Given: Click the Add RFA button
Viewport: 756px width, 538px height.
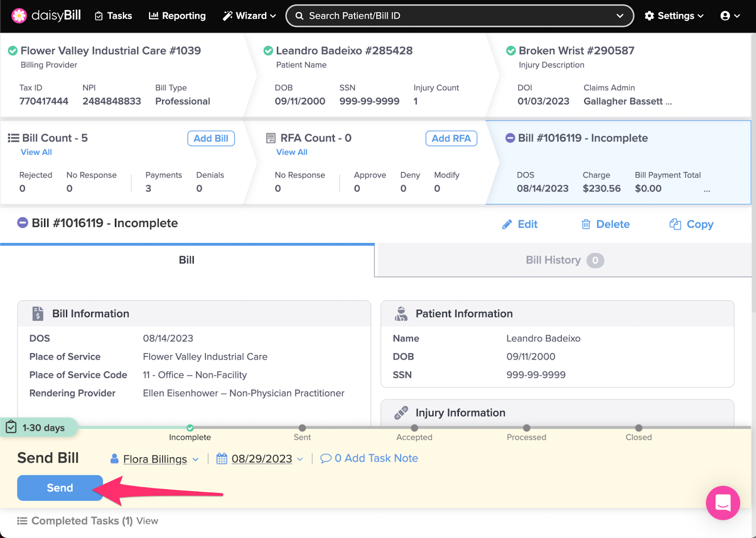Looking at the screenshot, I should pyautogui.click(x=451, y=139).
